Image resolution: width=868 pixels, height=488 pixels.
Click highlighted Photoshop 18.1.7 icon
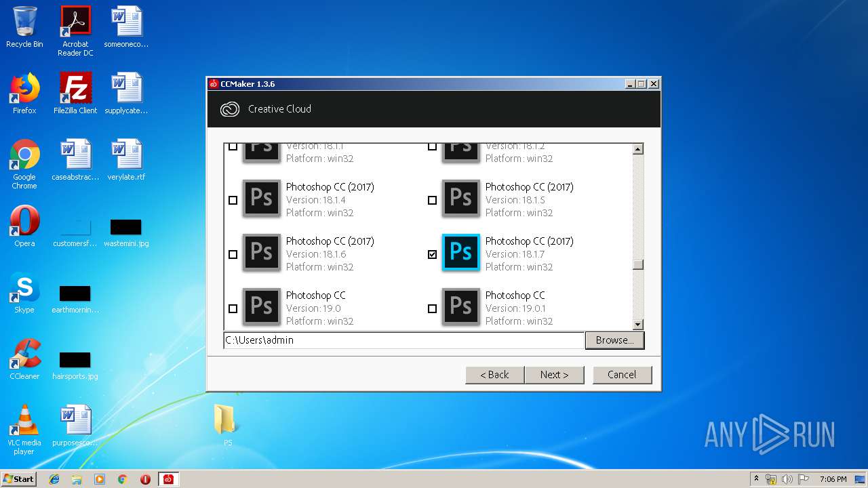461,252
